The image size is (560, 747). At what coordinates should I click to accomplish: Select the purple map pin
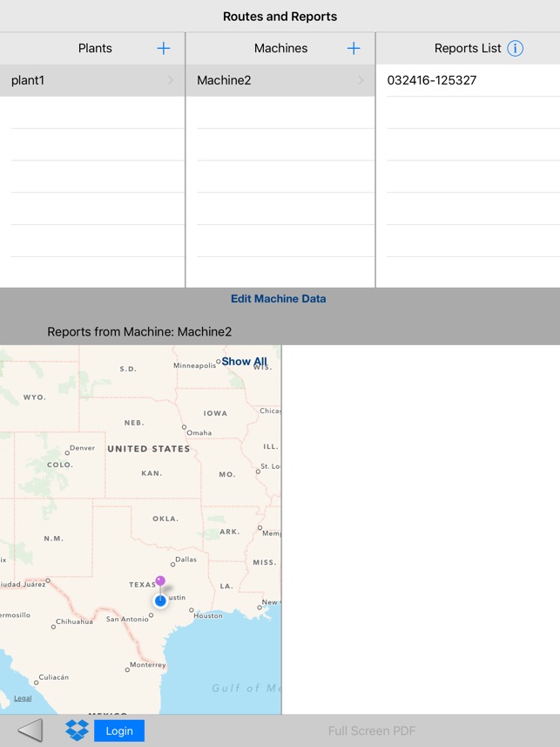click(160, 581)
